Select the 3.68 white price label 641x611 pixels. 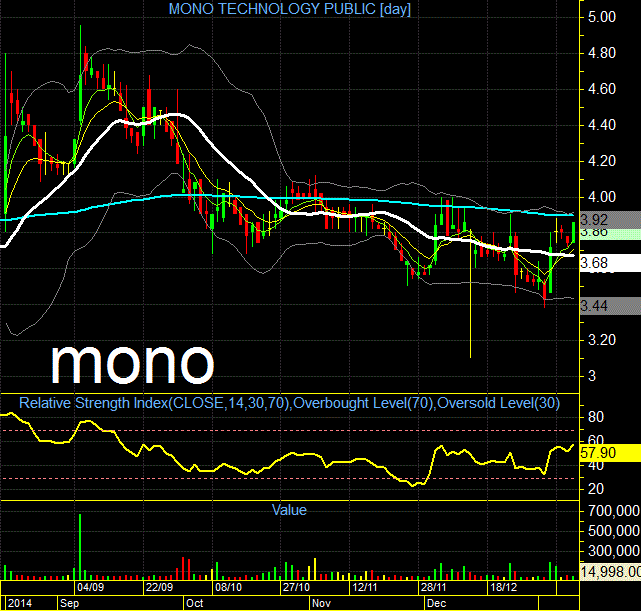(610, 263)
